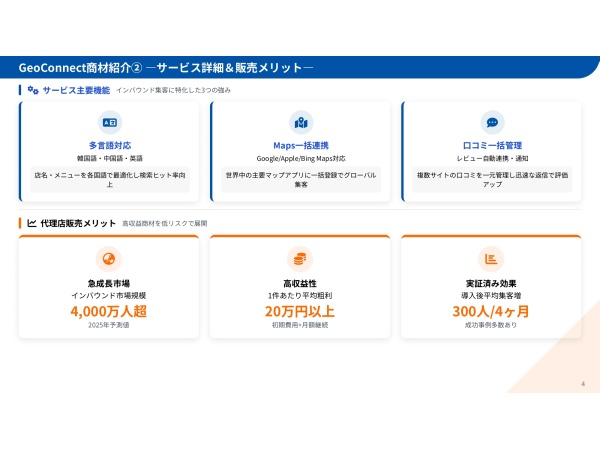Click the label 導入後平均集客増
Screen dimensions: 600x450
[x=491, y=295]
